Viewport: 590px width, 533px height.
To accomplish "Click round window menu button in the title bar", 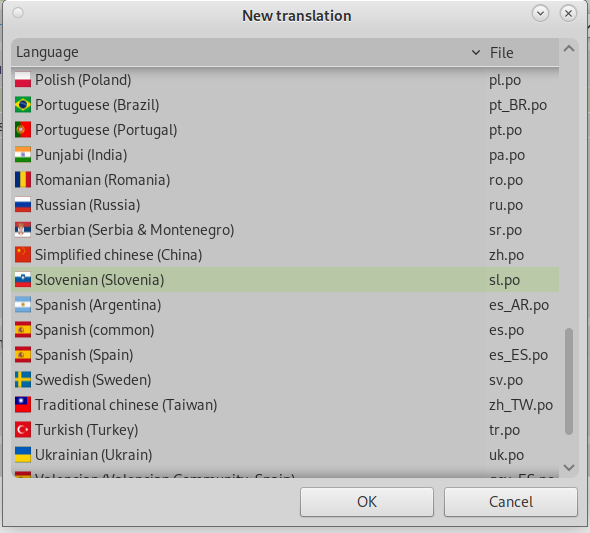I will (x=18, y=13).
